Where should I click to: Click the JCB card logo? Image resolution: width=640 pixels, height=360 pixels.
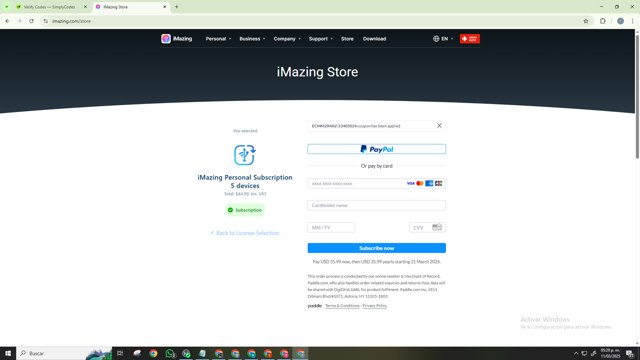pos(438,184)
